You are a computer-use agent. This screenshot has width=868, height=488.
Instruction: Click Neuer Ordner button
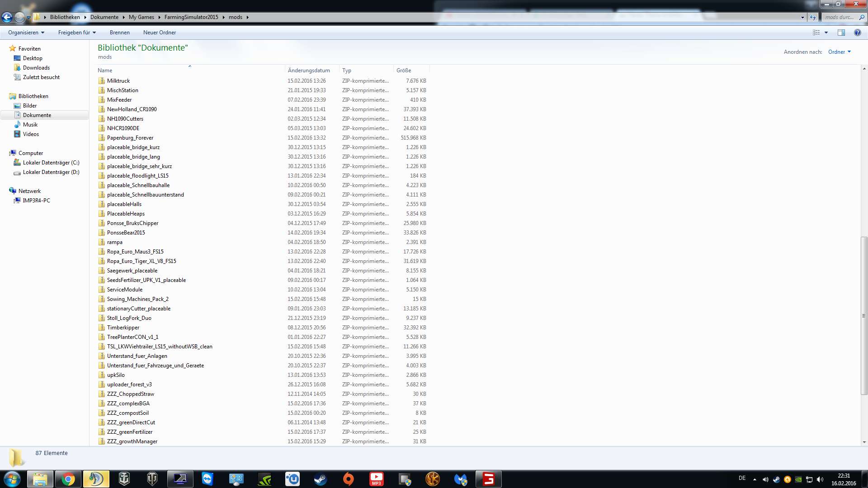click(x=160, y=33)
